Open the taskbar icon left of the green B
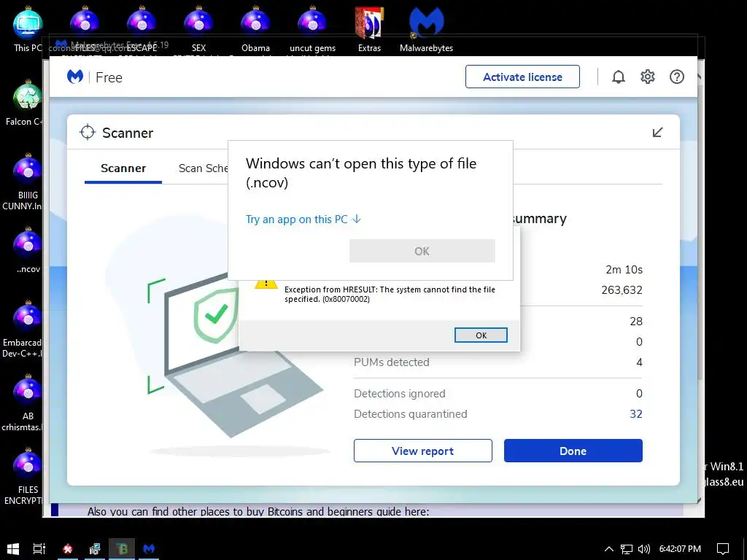The width and height of the screenshot is (747, 560). click(95, 548)
